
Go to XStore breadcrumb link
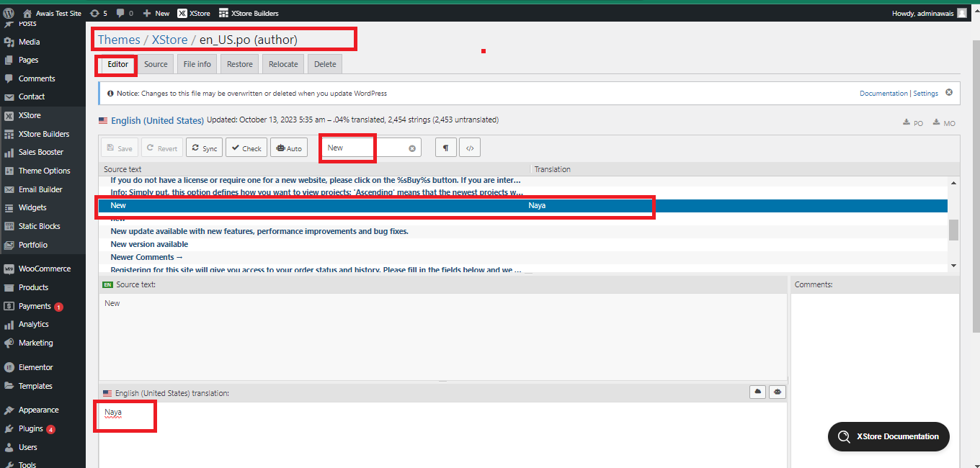169,40
